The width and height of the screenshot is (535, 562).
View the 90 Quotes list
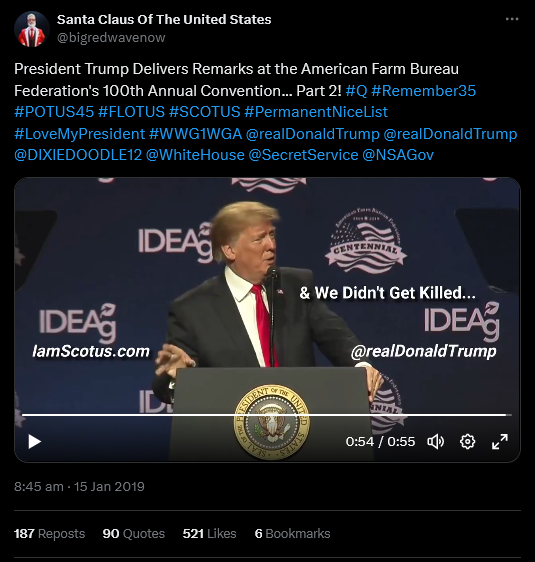[x=134, y=534]
